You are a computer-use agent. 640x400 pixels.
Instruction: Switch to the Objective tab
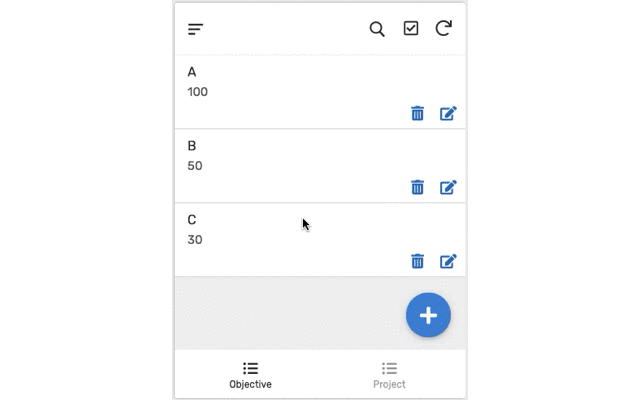click(x=250, y=375)
